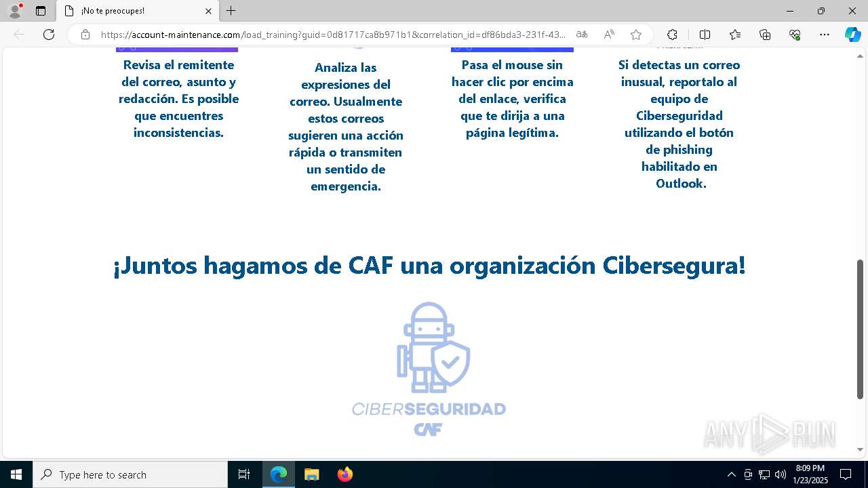Image resolution: width=868 pixels, height=488 pixels.
Task: Select the '¡No te preocupes!' tab
Action: coord(137,11)
